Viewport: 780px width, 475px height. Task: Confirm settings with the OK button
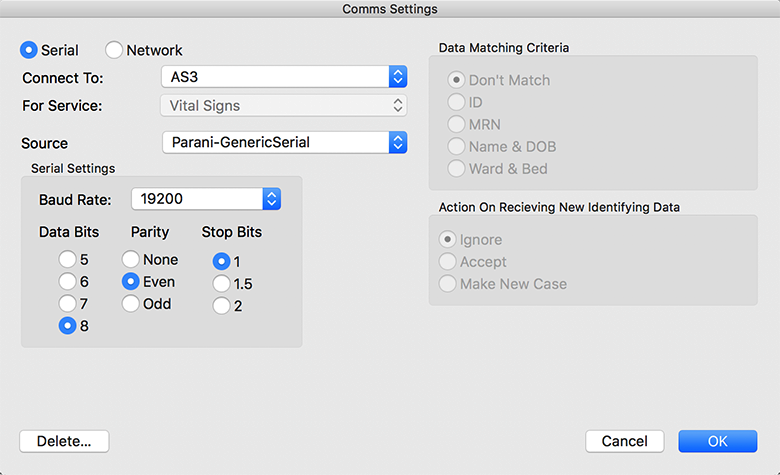coord(718,441)
